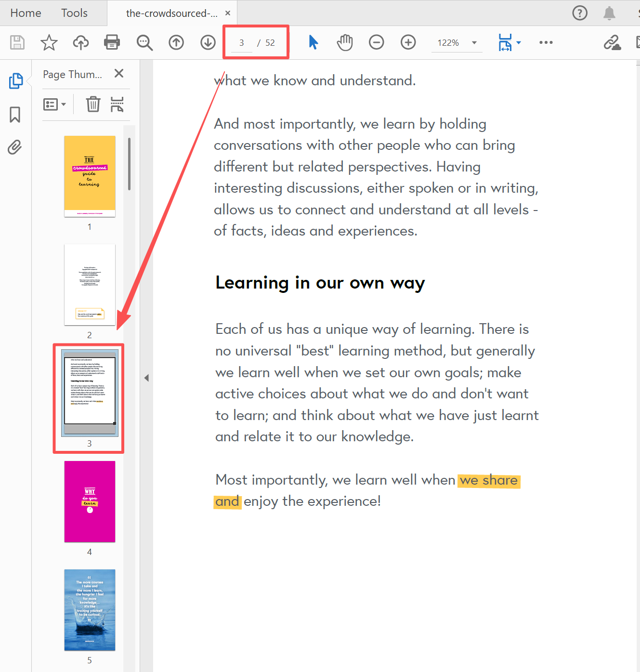Screen dimensions: 640x672
Task: Enable the Hand pan tool
Action: (345, 42)
